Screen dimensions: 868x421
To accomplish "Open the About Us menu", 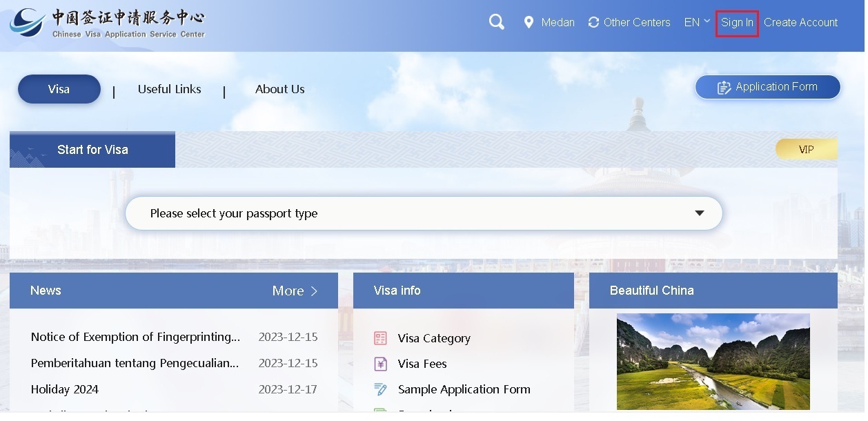I will point(279,89).
